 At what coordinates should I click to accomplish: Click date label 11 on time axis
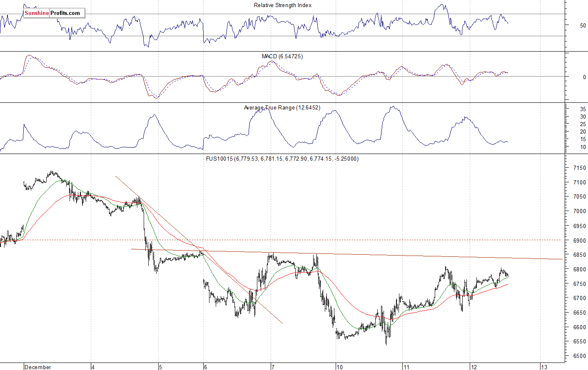[x=406, y=367]
